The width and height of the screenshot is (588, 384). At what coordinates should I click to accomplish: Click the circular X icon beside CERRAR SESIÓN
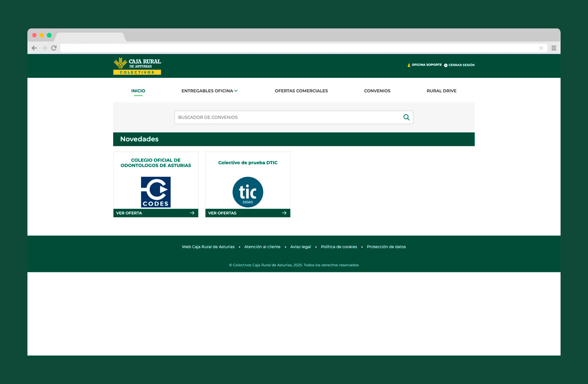click(x=445, y=65)
